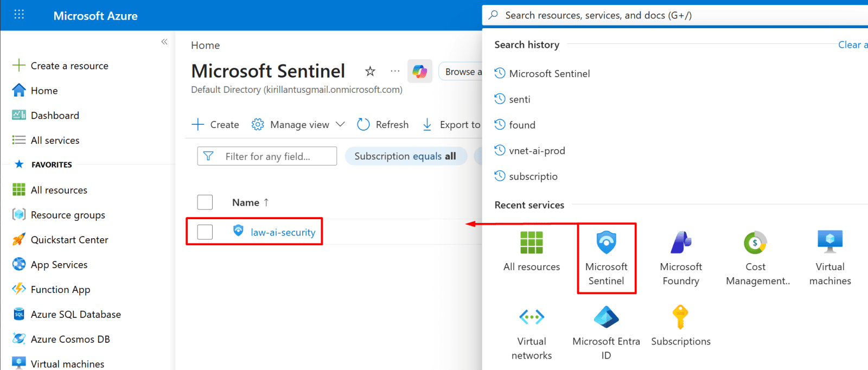868x370 pixels.
Task: Open All resources grid icon in sidebar
Action: tap(19, 189)
